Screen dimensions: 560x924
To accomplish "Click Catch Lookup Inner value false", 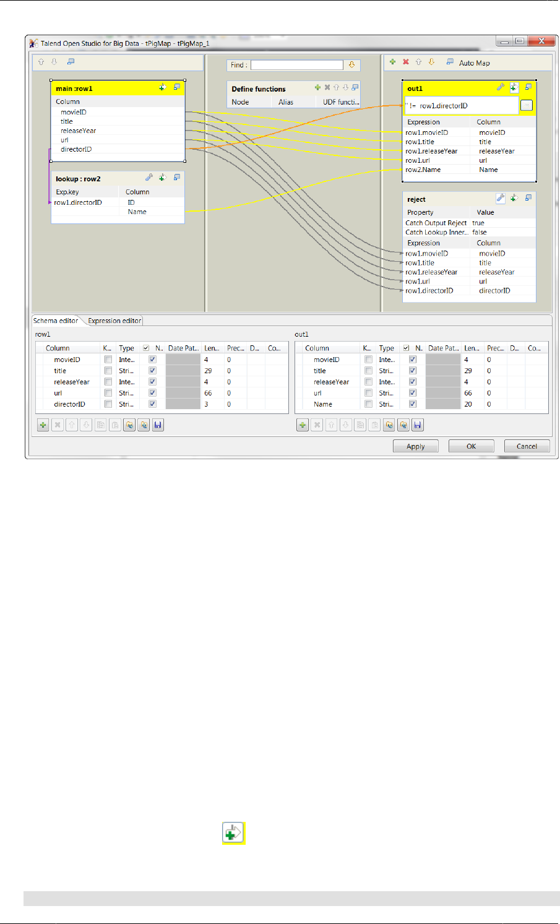I will tap(480, 232).
